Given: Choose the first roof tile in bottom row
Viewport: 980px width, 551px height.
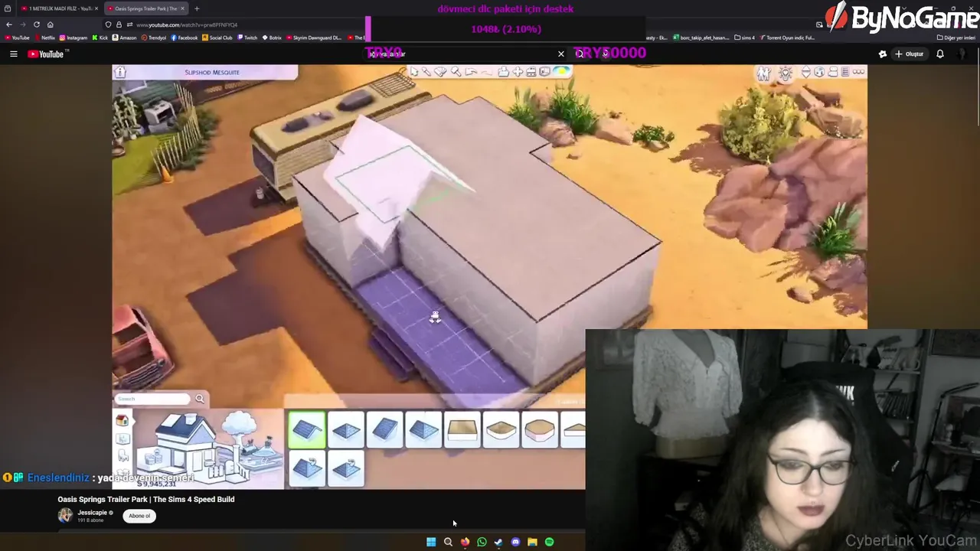Looking at the screenshot, I should (x=307, y=468).
